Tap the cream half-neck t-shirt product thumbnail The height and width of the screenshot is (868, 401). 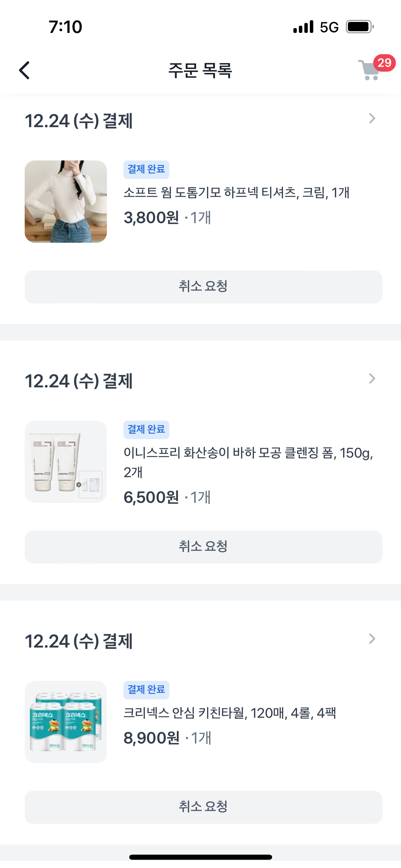click(x=66, y=202)
